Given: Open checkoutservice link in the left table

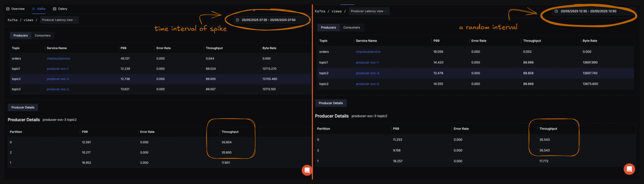Looking at the screenshot, I should coord(58,59).
